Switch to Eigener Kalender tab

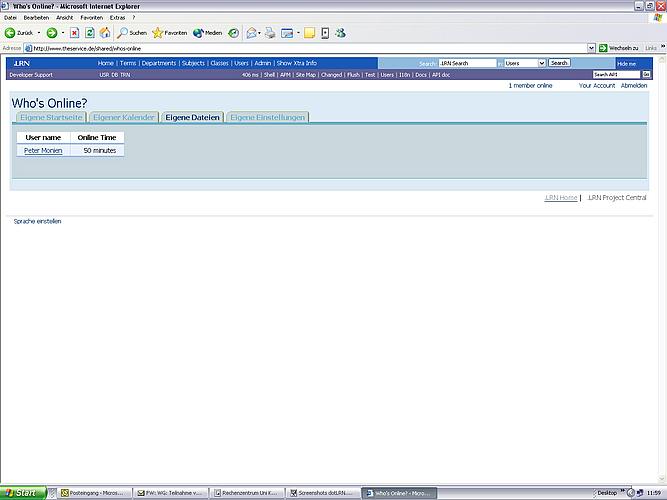[x=124, y=117]
